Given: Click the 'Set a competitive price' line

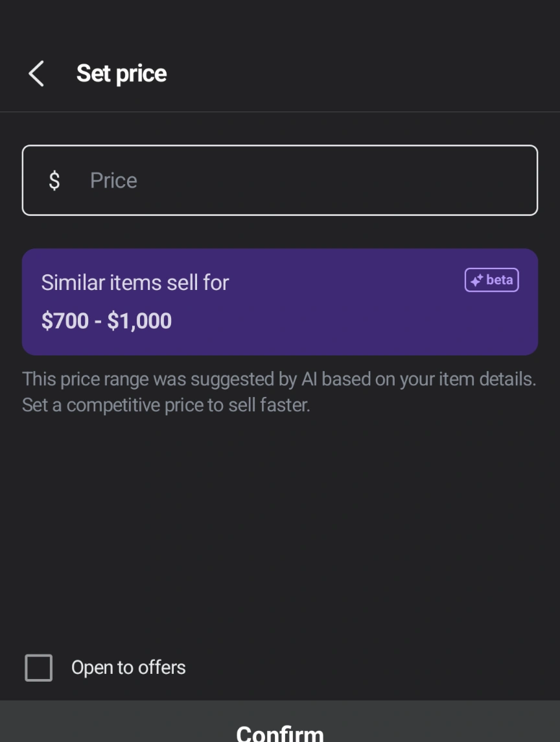Looking at the screenshot, I should pos(166,405).
